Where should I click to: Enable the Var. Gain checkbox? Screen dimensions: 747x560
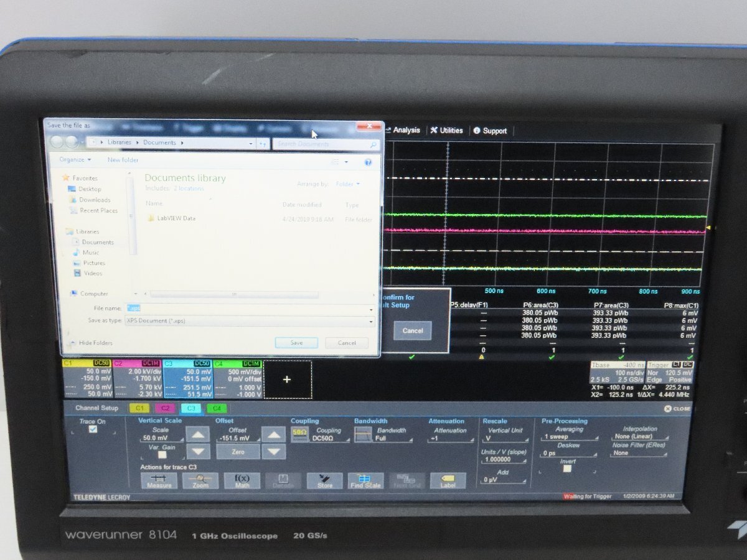pos(162,455)
